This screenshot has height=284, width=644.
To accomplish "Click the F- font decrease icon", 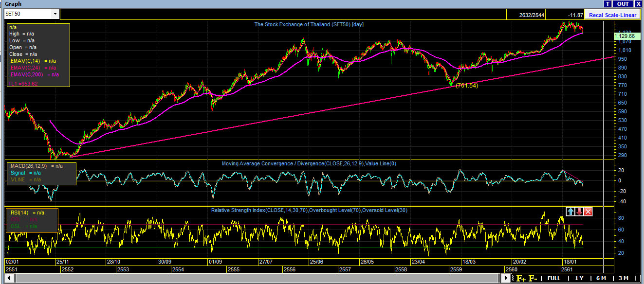I will (533, 278).
